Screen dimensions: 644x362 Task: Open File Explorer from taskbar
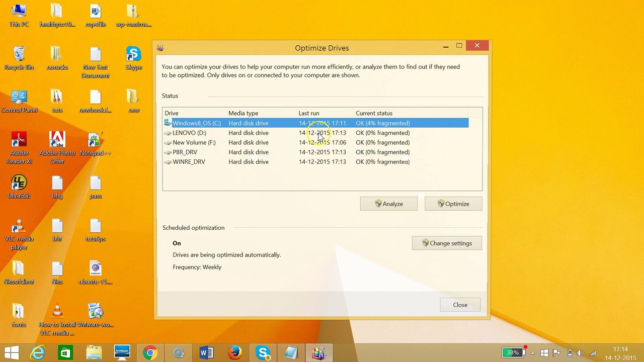tap(94, 353)
